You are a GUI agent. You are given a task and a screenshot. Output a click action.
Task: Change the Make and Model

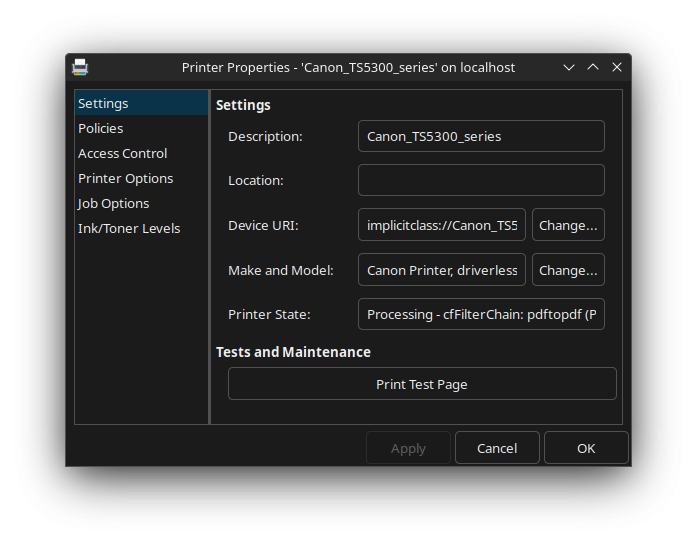pos(568,270)
